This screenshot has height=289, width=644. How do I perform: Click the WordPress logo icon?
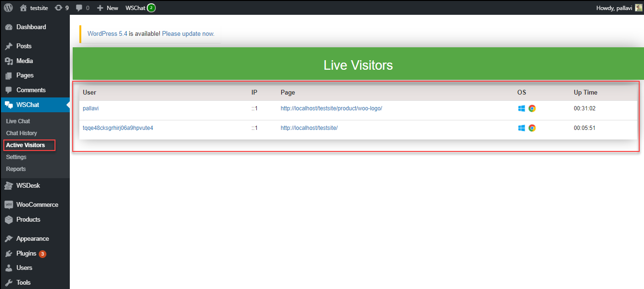(8, 8)
